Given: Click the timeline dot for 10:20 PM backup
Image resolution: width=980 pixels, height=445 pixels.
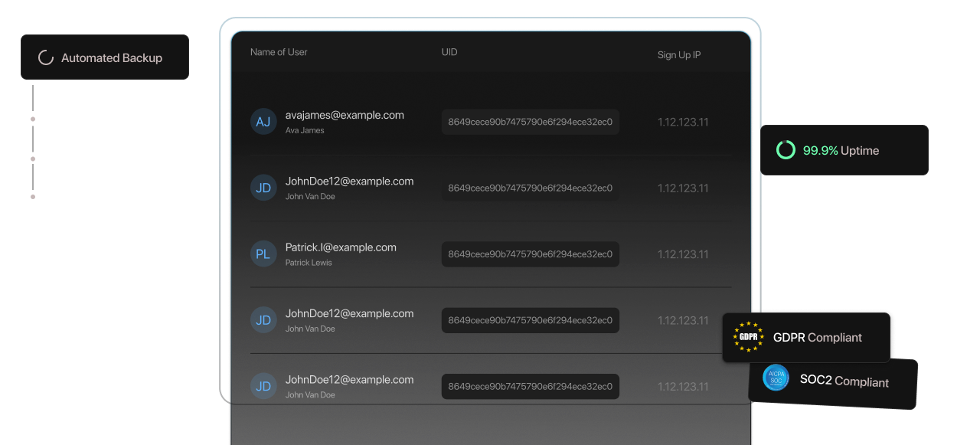Looking at the screenshot, I should (33, 119).
